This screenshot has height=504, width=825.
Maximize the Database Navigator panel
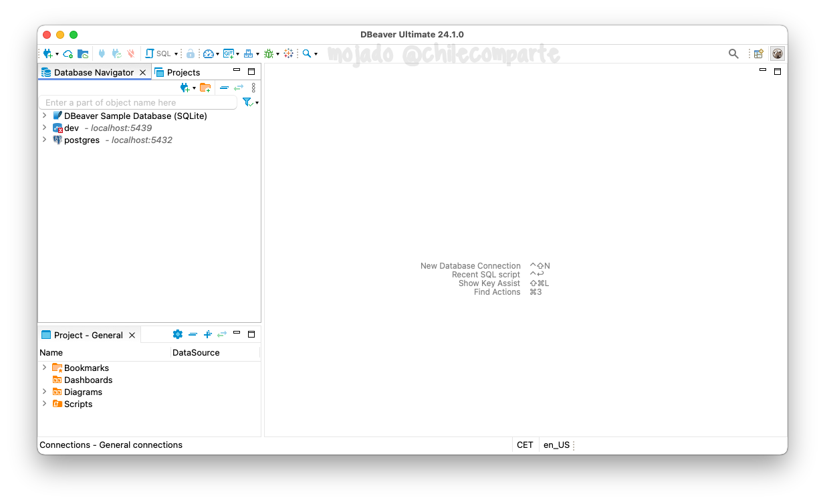[x=251, y=72]
